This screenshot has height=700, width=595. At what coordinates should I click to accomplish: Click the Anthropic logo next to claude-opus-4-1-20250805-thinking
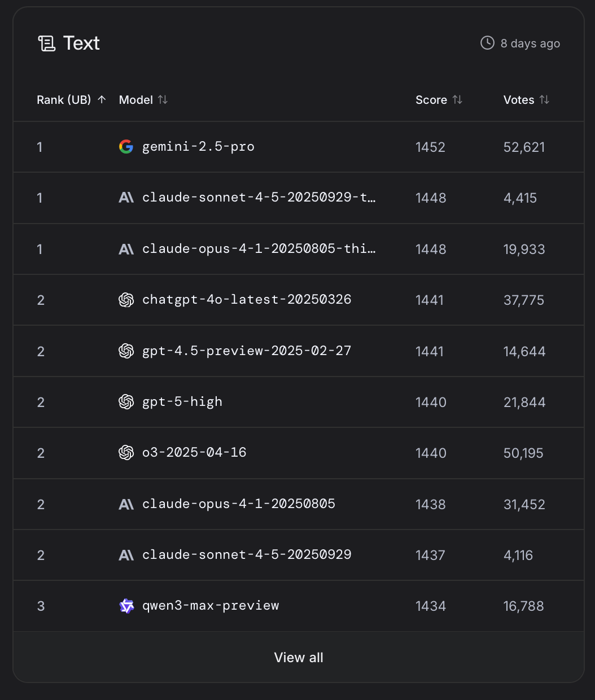[126, 249]
